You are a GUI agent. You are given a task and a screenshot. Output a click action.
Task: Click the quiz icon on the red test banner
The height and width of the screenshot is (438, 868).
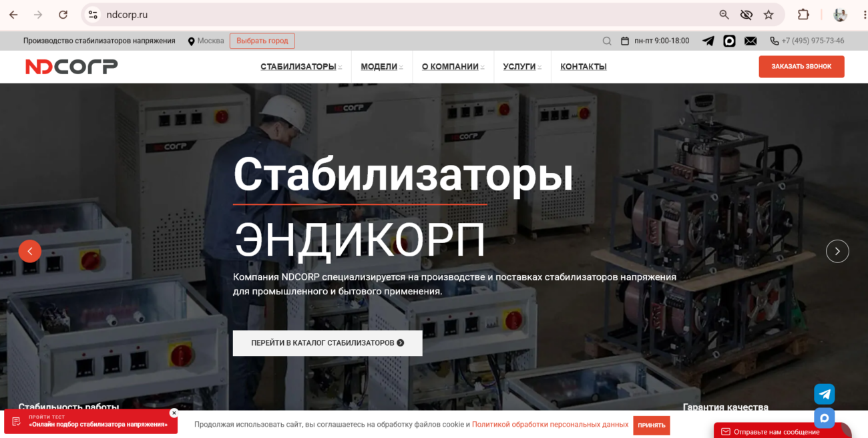17,421
